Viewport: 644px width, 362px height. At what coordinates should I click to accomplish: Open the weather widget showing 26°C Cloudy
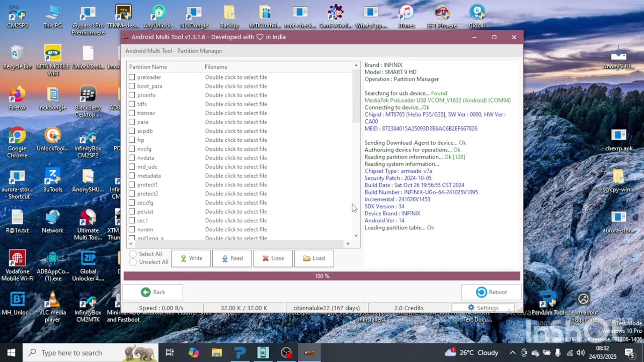coord(471,352)
